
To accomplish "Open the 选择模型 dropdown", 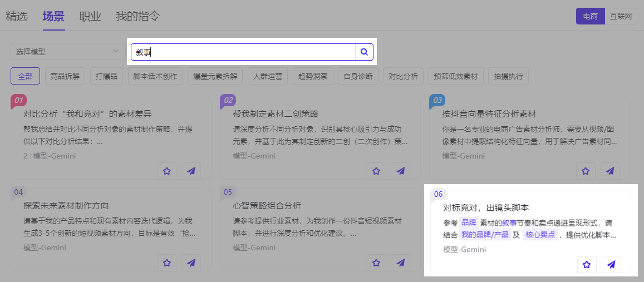I will 68,52.
